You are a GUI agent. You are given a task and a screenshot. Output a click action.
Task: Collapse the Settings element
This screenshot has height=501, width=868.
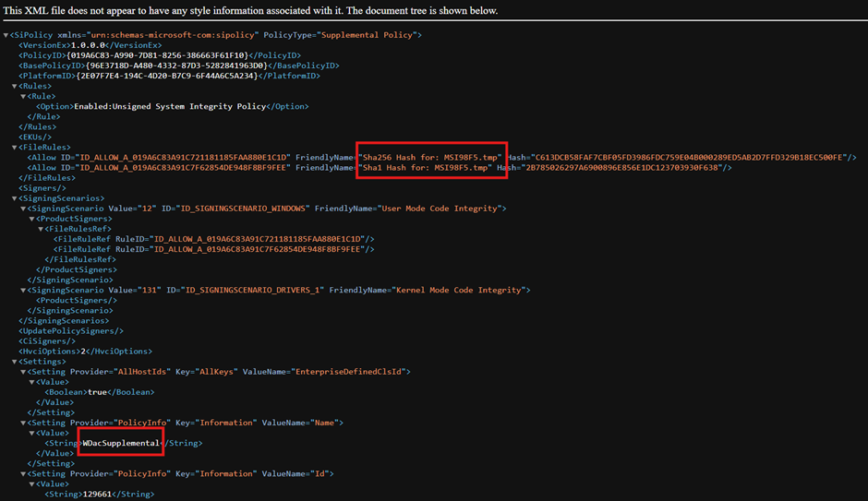pos(15,361)
